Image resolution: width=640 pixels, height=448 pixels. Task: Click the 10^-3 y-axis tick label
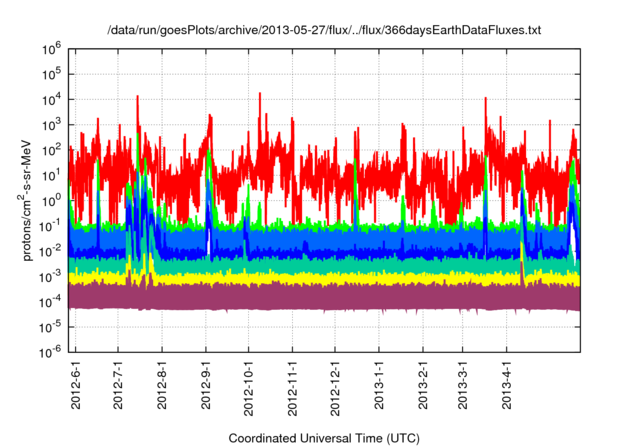tap(49, 277)
